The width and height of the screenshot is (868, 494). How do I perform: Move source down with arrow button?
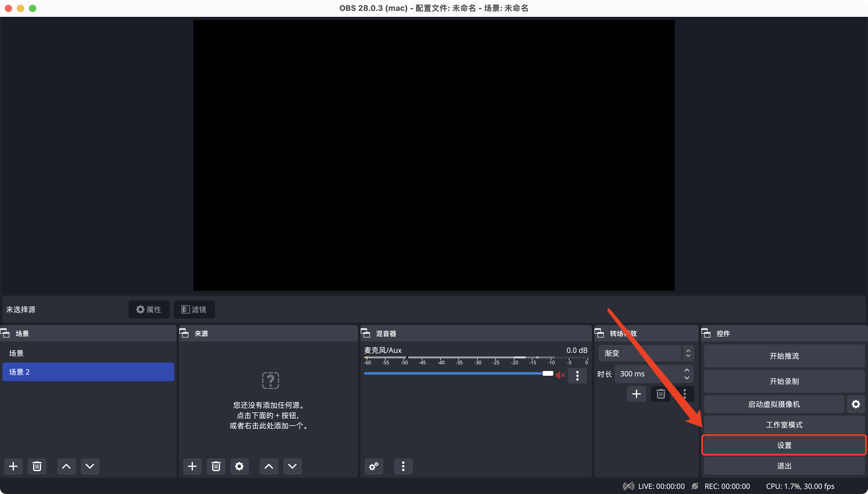tap(292, 466)
